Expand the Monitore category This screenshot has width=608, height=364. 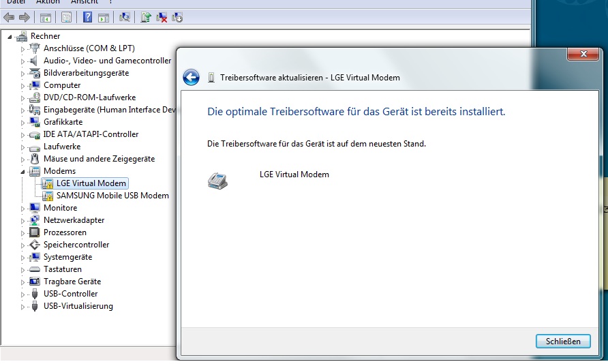pos(22,209)
